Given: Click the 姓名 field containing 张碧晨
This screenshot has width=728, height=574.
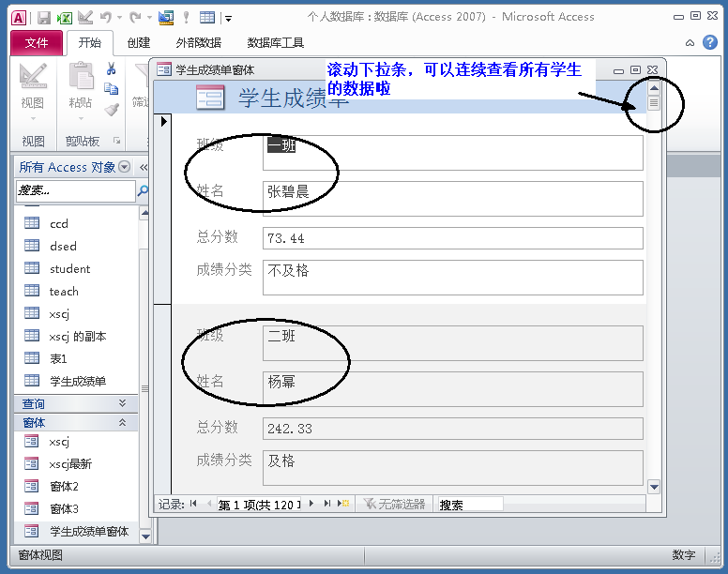Looking at the screenshot, I should 453,199.
